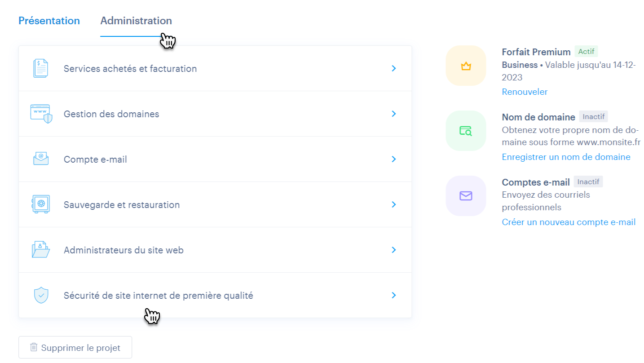
Task: Select the Administration tab
Action: point(136,21)
